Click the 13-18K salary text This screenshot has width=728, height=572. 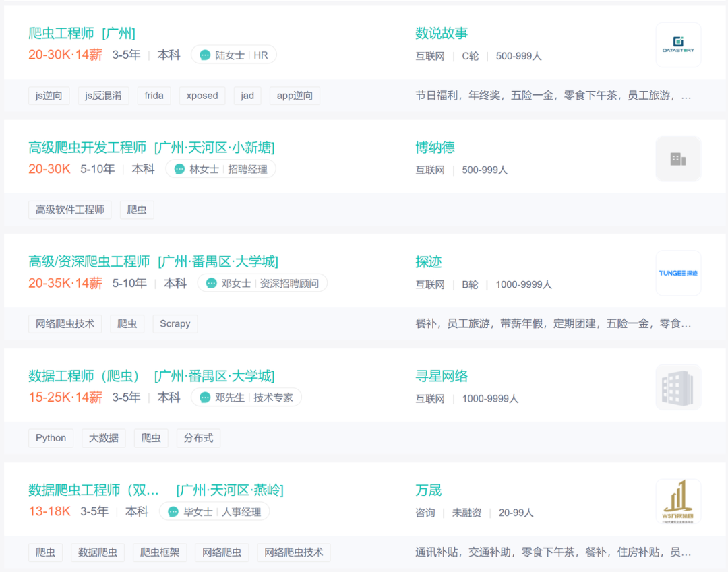click(x=50, y=511)
